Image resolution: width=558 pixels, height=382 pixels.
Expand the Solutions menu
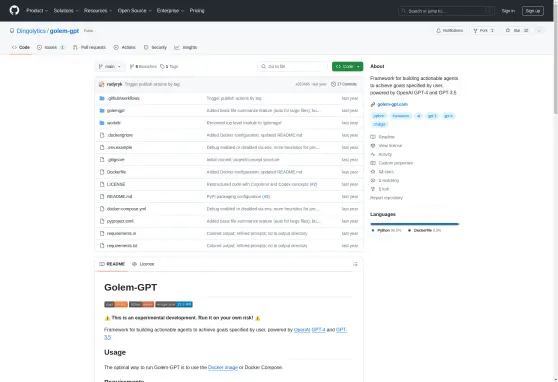(66, 11)
